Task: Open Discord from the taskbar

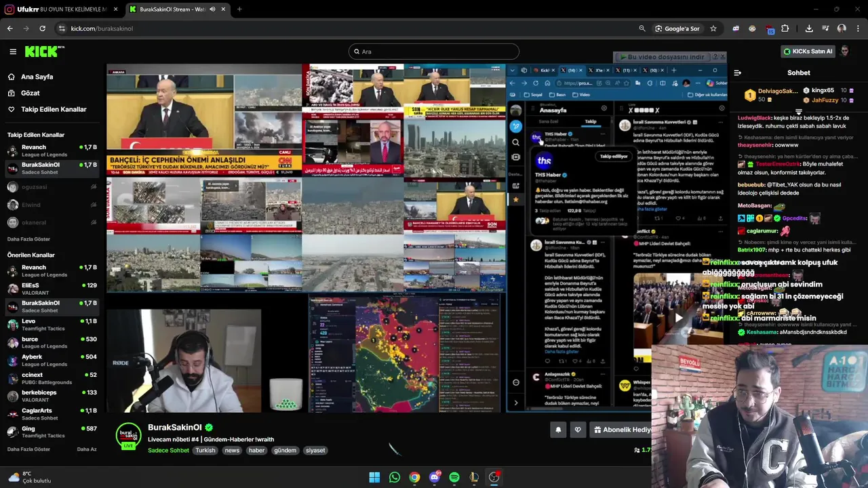Action: coord(435,477)
